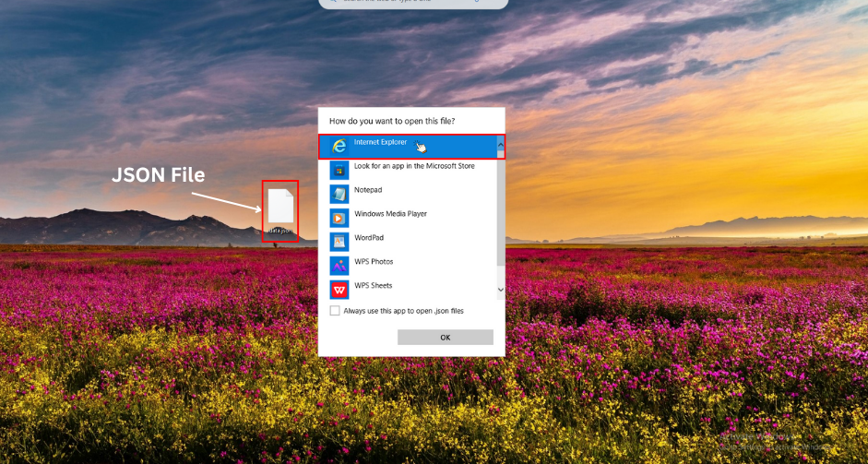Image resolution: width=868 pixels, height=464 pixels.
Task: Click the app list scroll up arrow
Action: click(x=501, y=144)
